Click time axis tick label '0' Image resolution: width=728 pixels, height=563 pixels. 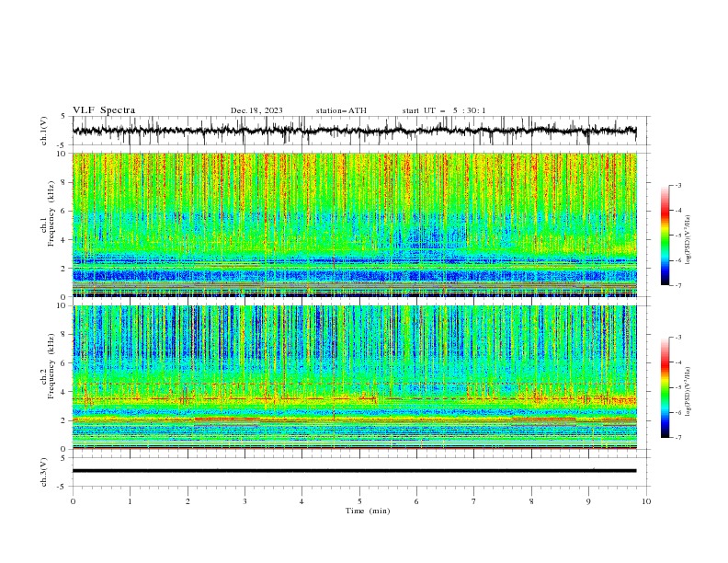73,501
